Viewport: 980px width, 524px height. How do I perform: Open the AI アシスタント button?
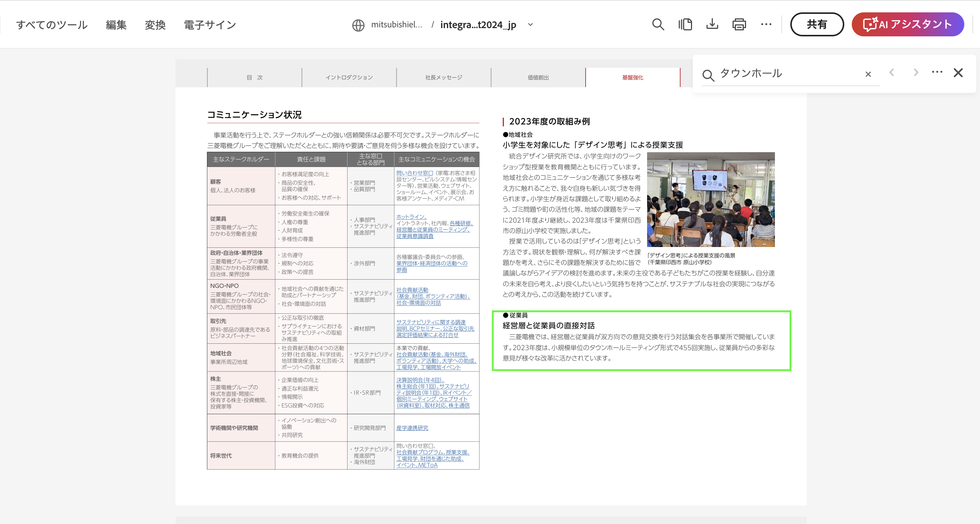(907, 25)
